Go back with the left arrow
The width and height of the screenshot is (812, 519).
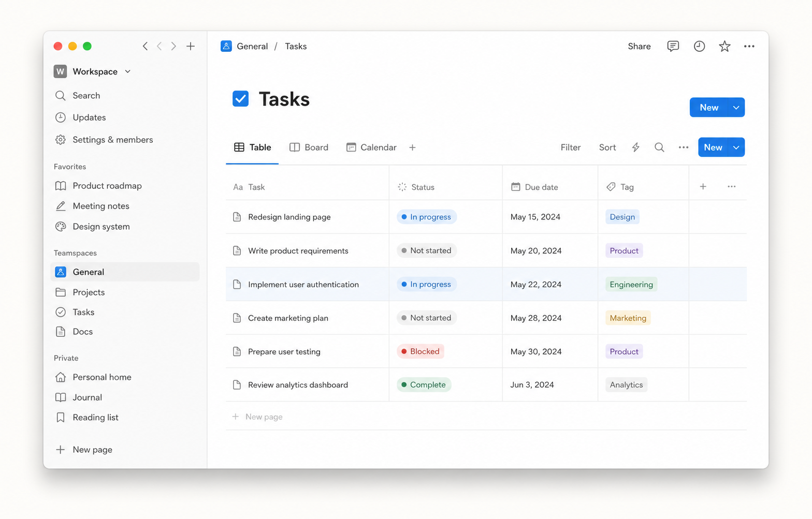(160, 46)
